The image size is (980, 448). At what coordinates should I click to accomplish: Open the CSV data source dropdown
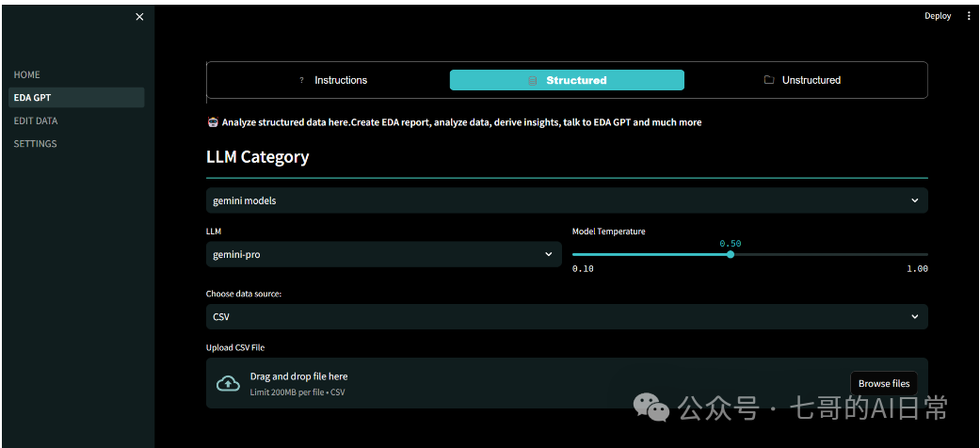pos(567,317)
